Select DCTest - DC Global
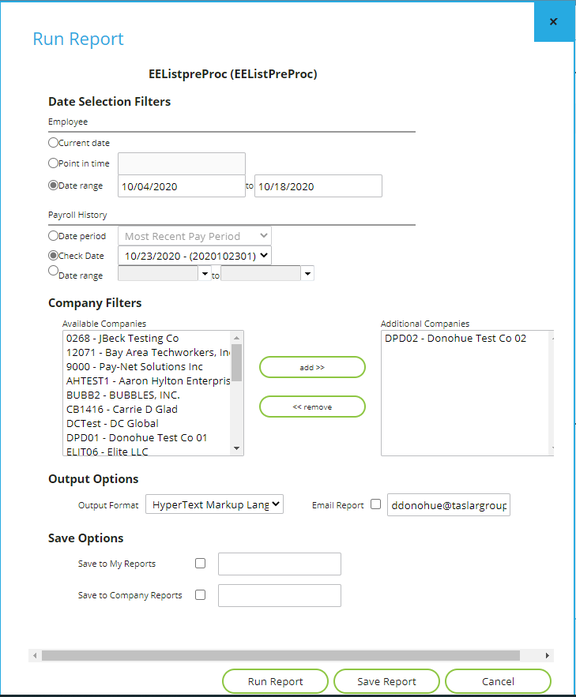Image resolution: width=576 pixels, height=697 pixels. [x=147, y=424]
